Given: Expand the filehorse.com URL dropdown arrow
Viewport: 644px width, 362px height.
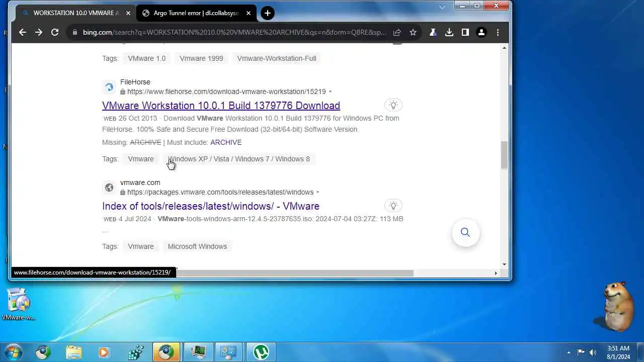Looking at the screenshot, I should coord(331,92).
